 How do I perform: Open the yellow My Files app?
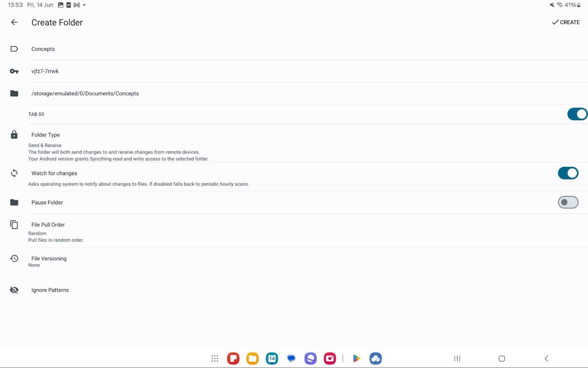pos(253,358)
